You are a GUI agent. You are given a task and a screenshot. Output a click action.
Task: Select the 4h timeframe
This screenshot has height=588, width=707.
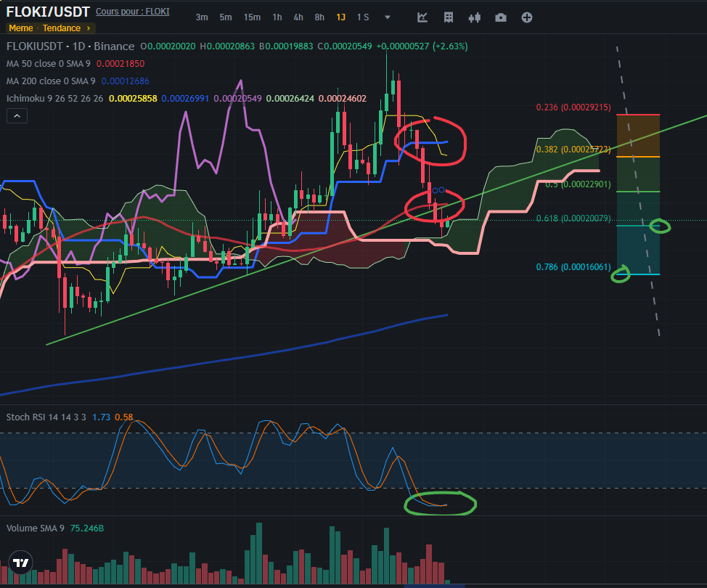click(x=298, y=17)
